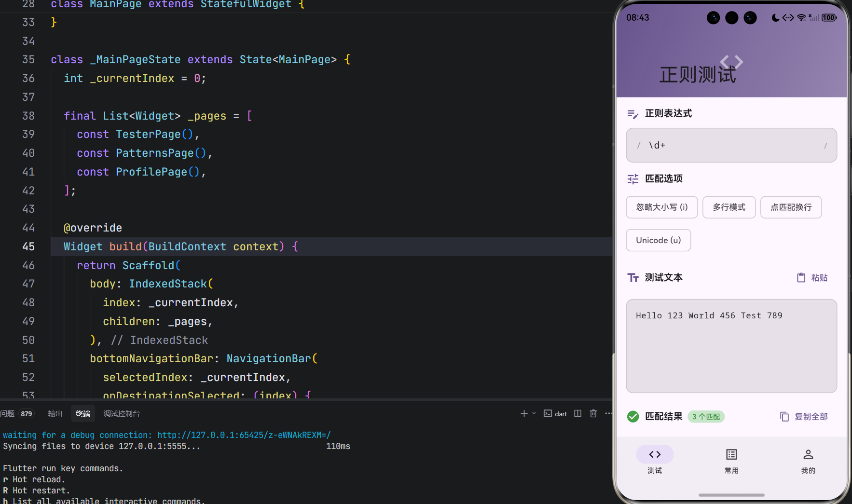Screen dimensions: 852x504
Task: Tap the phone Wi-Fi status icon
Action: pyautogui.click(x=801, y=17)
